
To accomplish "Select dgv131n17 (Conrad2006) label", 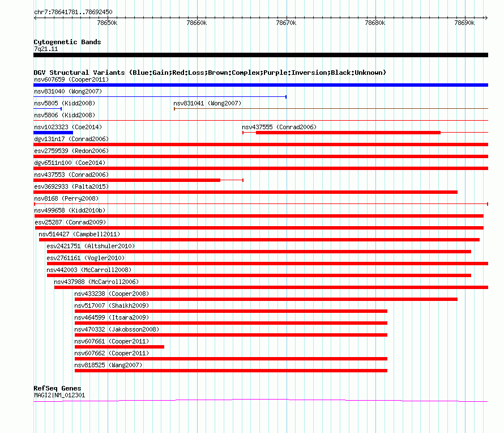I will pos(71,139).
